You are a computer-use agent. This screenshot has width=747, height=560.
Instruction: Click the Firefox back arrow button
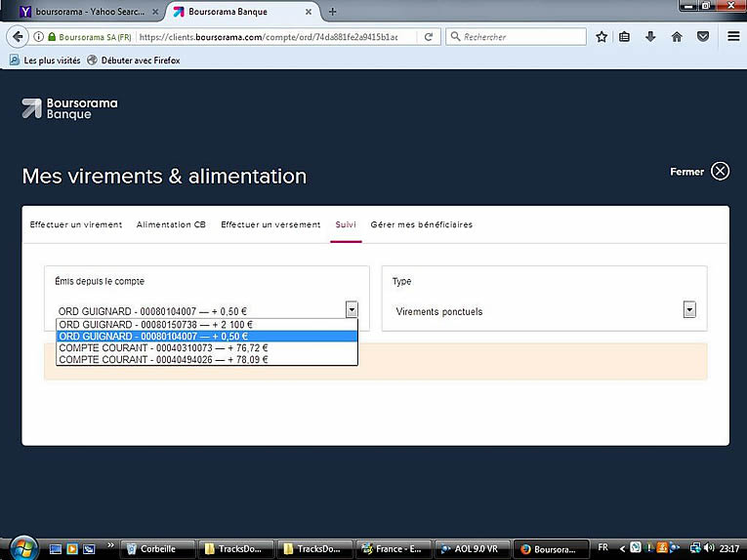pyautogui.click(x=17, y=37)
